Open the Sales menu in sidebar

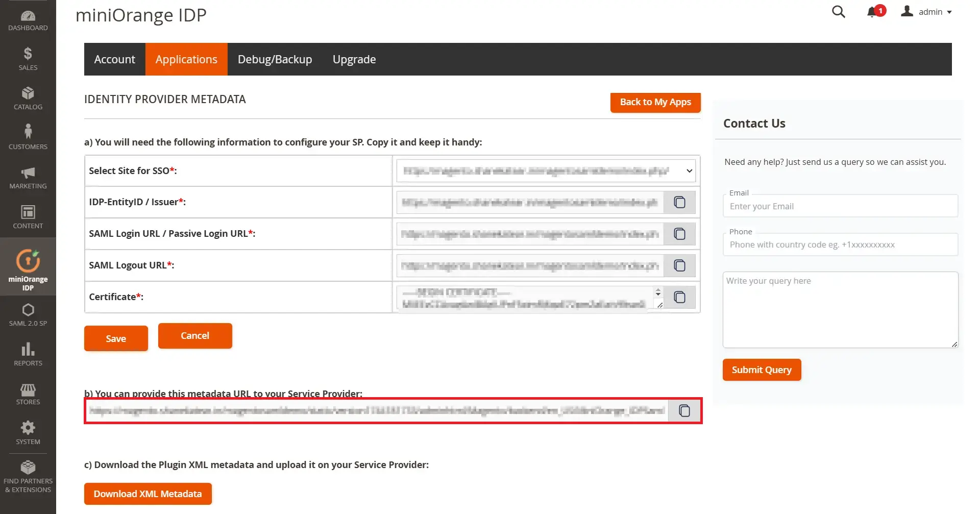(28, 59)
